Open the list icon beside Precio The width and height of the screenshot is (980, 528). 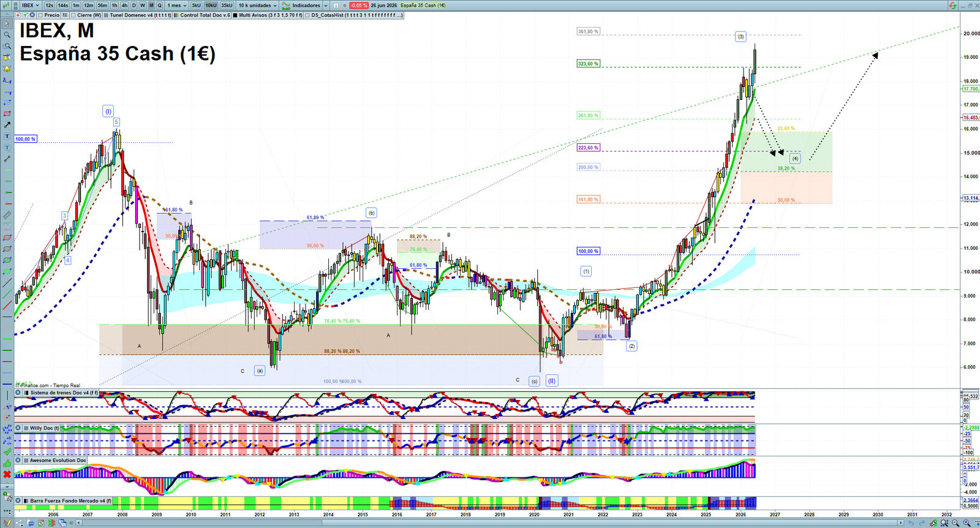pos(65,15)
